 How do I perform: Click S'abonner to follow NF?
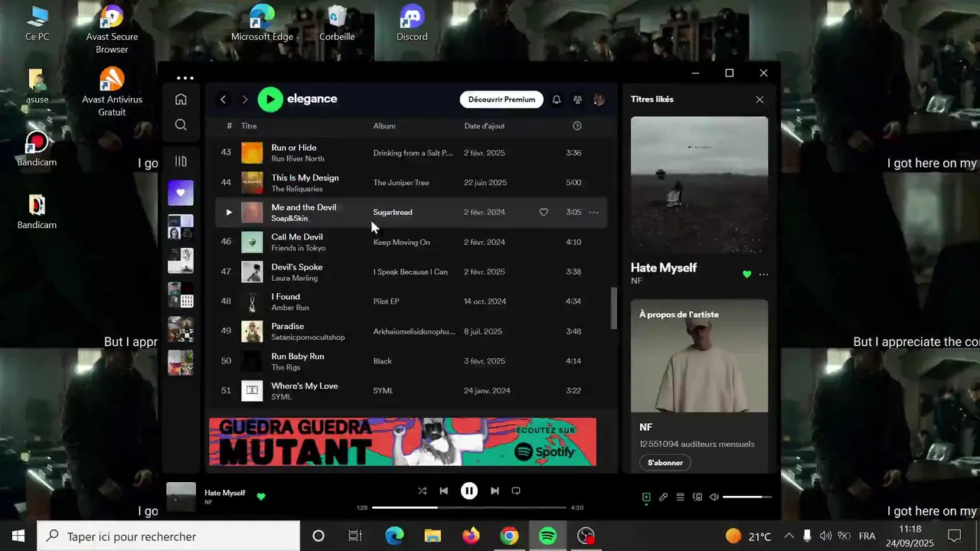click(665, 462)
